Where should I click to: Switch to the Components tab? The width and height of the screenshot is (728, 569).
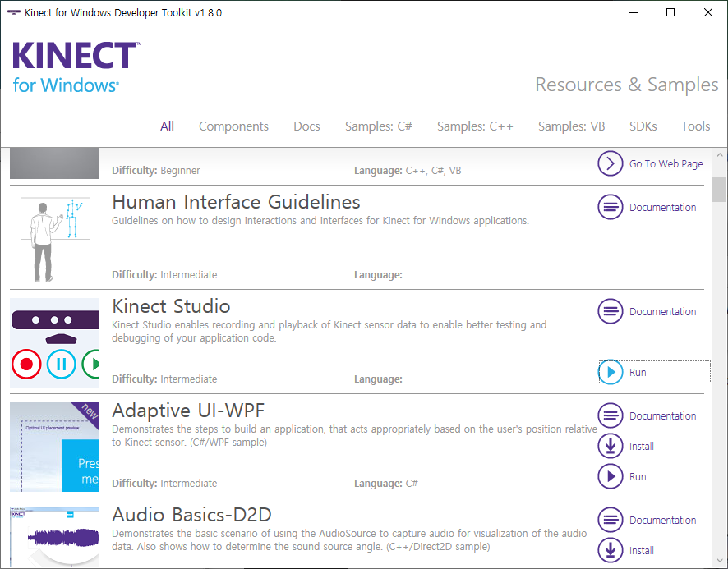click(x=233, y=126)
